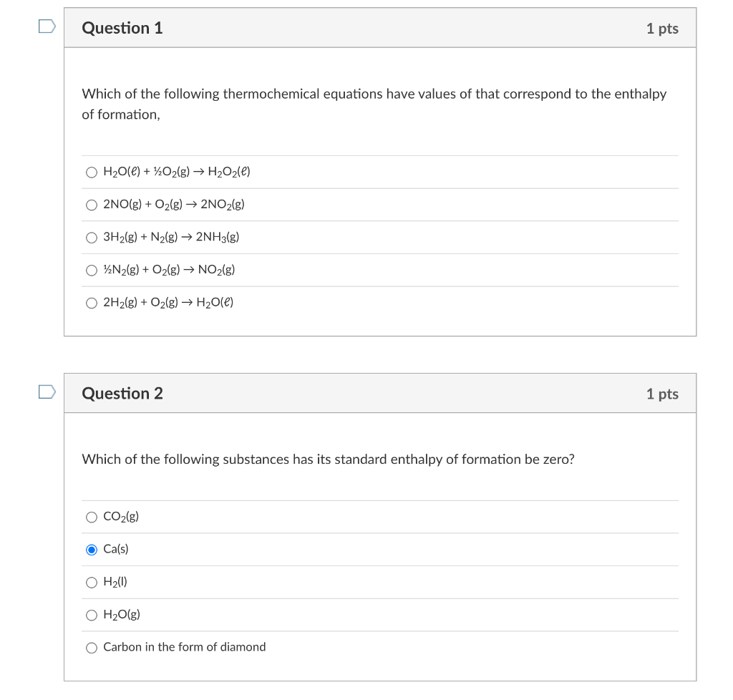This screenshot has height=700, width=733.
Task: Select the H₂O(ℓ) + ½O₂(g) → H₂O₂(ℓ) option
Action: point(92,172)
